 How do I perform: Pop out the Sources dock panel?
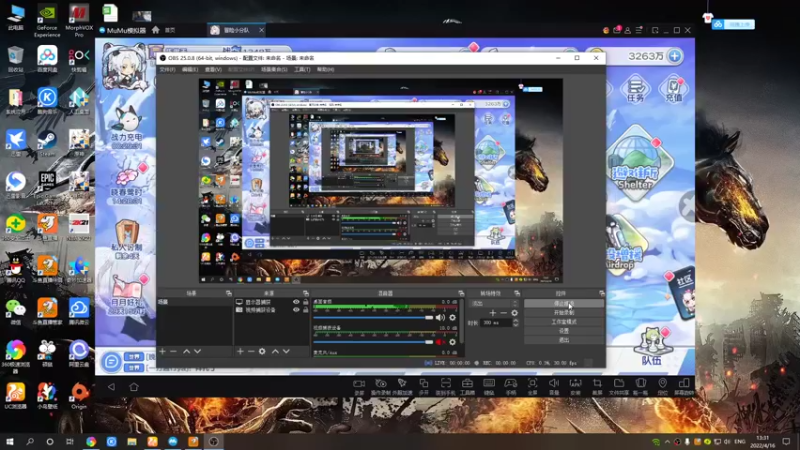coord(306,293)
